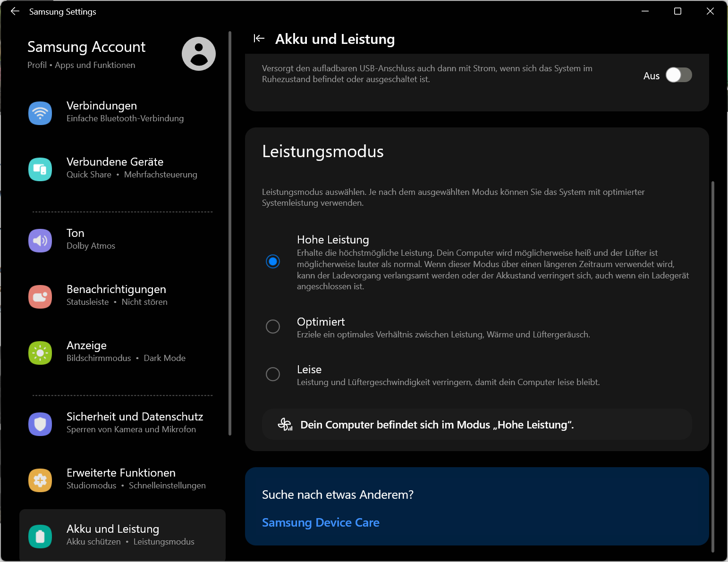Click 'Dein Computer befindet sich im Modus' banner text
This screenshot has height=562, width=728.
point(437,425)
